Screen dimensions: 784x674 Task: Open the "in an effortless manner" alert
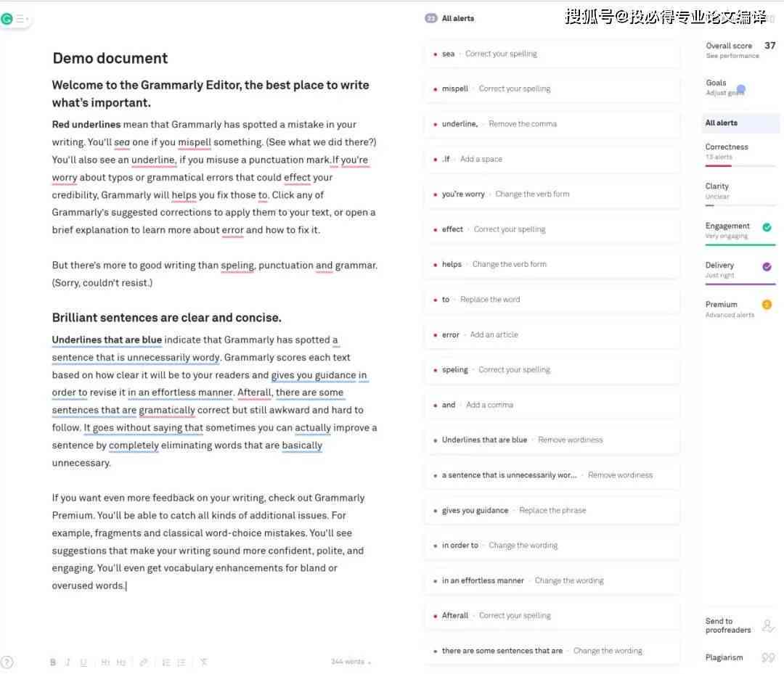click(x=552, y=580)
